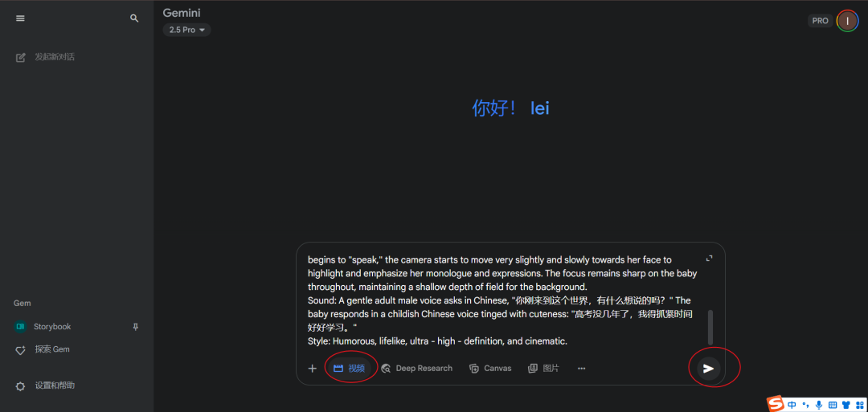Toggle the pin next to Storybook
The height and width of the screenshot is (412, 868).
click(135, 327)
